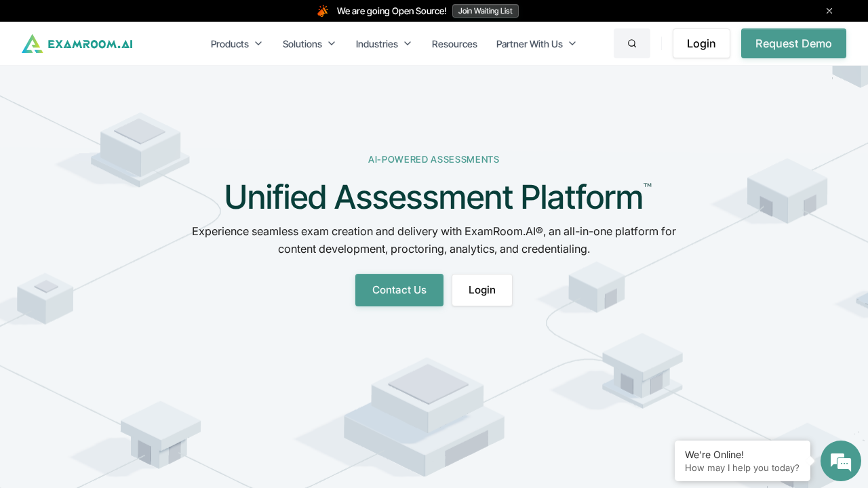Open the "We're Online!" chat message popup
The height and width of the screenshot is (488, 868).
[742, 461]
